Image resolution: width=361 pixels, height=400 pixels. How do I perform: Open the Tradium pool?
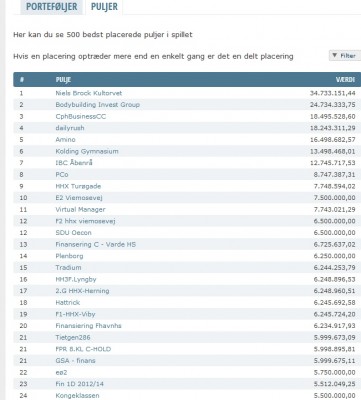pyautogui.click(x=68, y=267)
